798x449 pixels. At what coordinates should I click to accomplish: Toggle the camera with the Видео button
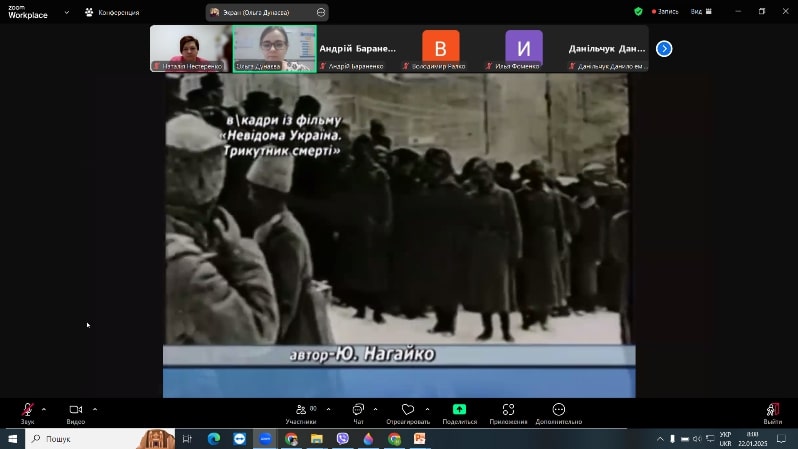[x=75, y=410]
